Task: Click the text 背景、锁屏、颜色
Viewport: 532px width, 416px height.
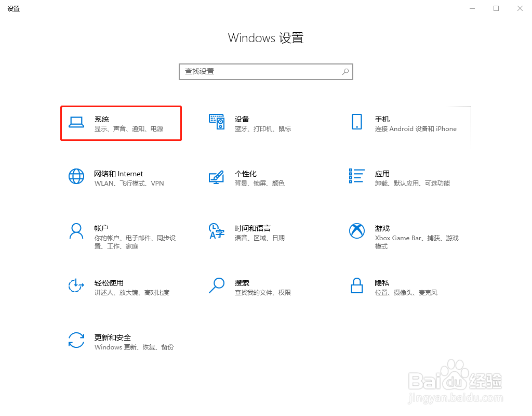Action: coord(260,184)
